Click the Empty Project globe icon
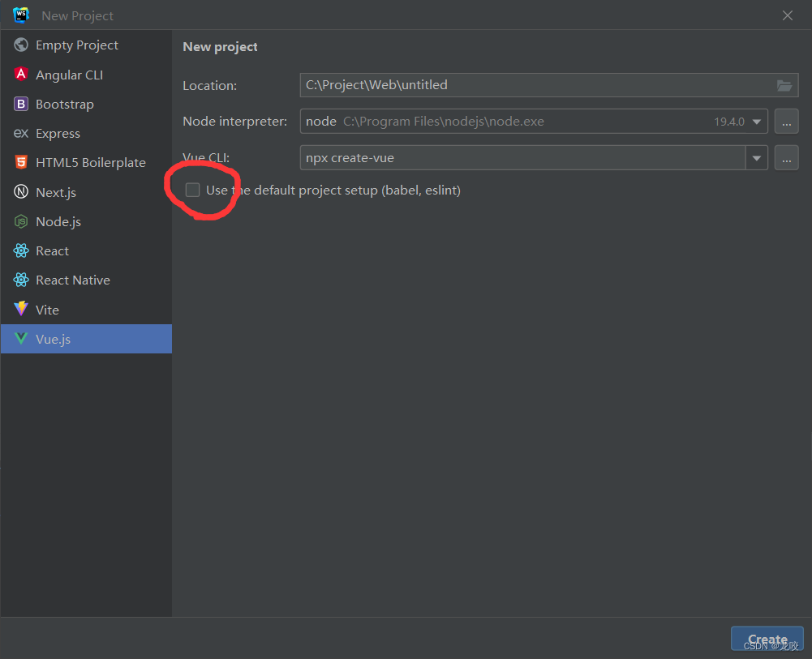Screen dimensions: 812x659 (21, 45)
